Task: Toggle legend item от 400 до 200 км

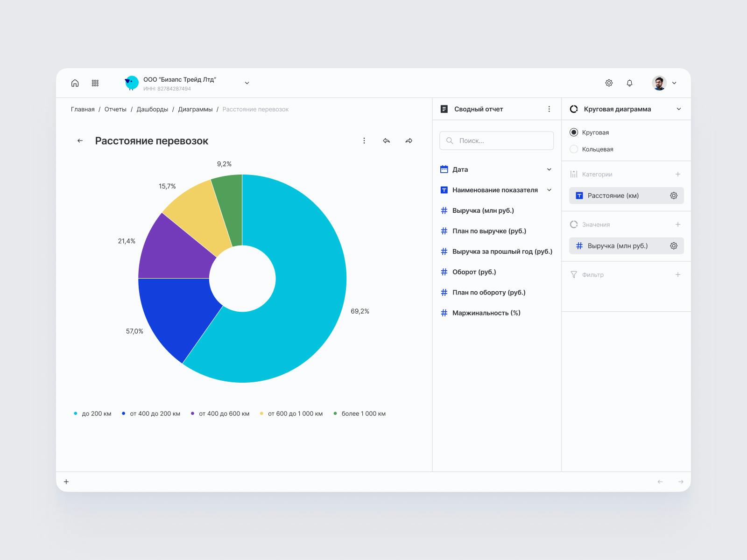Action: (x=151, y=413)
